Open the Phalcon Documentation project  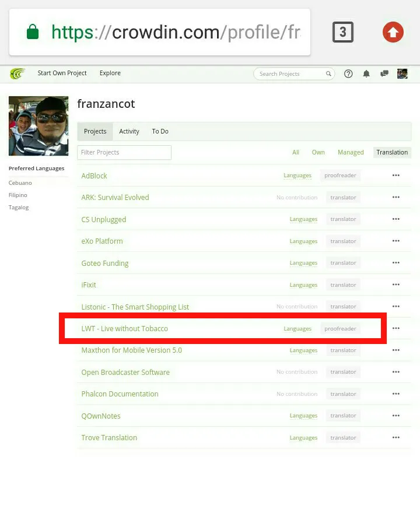[120, 394]
